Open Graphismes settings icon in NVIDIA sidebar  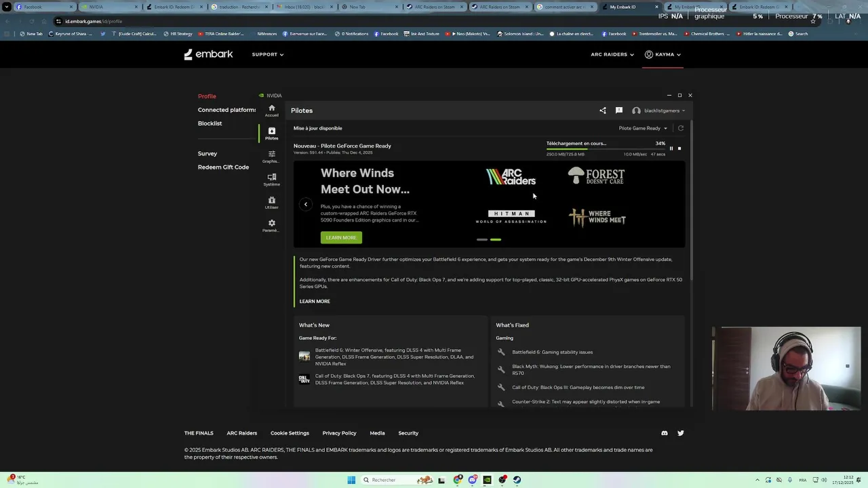[271, 157]
